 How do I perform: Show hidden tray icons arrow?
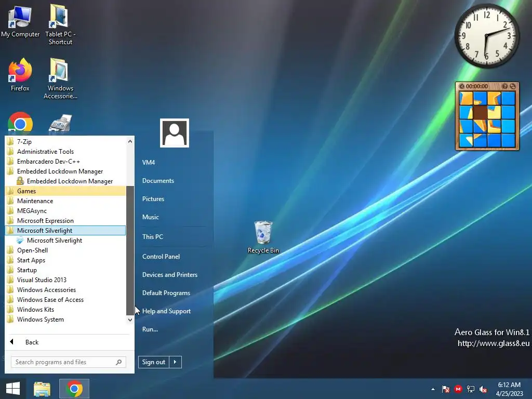pyautogui.click(x=433, y=389)
